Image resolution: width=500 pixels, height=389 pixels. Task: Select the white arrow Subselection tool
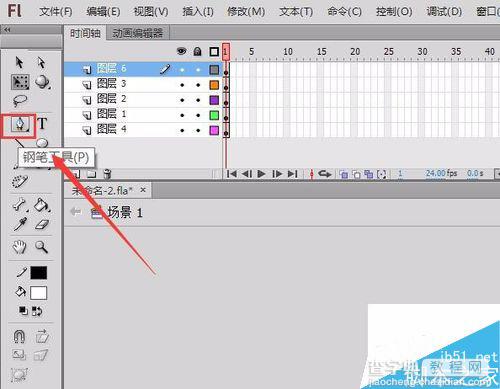coord(41,63)
